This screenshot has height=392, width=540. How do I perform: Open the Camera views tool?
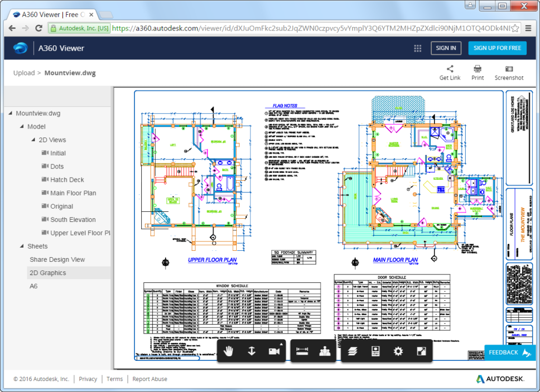coord(274,351)
